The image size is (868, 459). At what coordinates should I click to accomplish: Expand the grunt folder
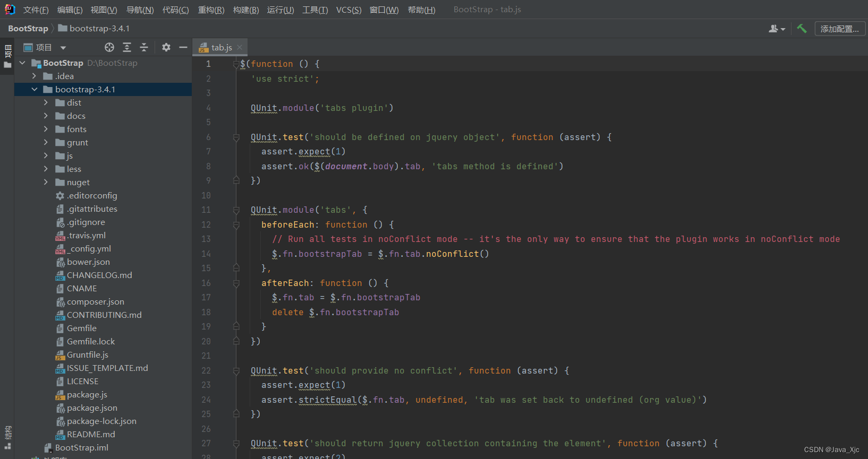tap(46, 142)
